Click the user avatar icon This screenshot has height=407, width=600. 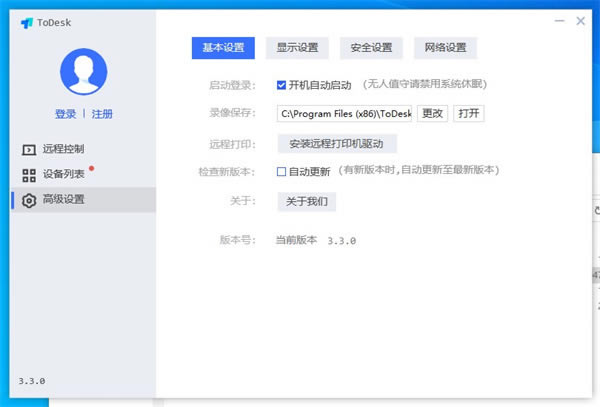click(x=83, y=72)
